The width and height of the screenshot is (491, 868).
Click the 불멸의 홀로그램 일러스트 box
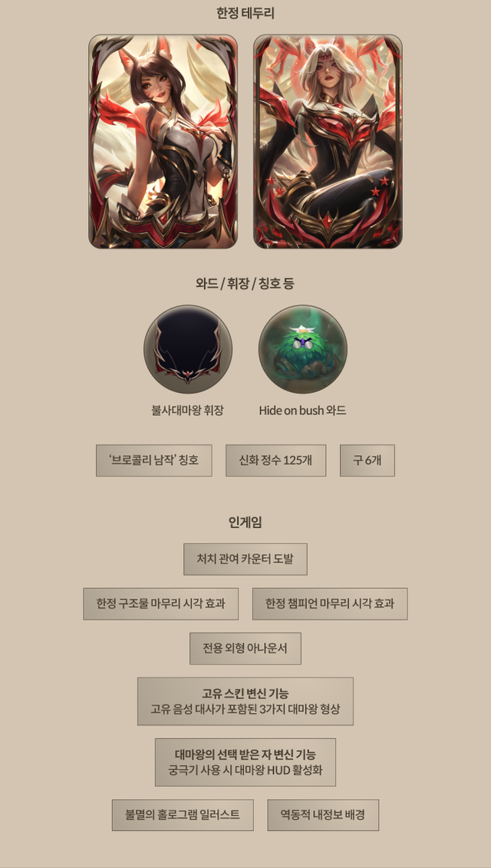(183, 815)
